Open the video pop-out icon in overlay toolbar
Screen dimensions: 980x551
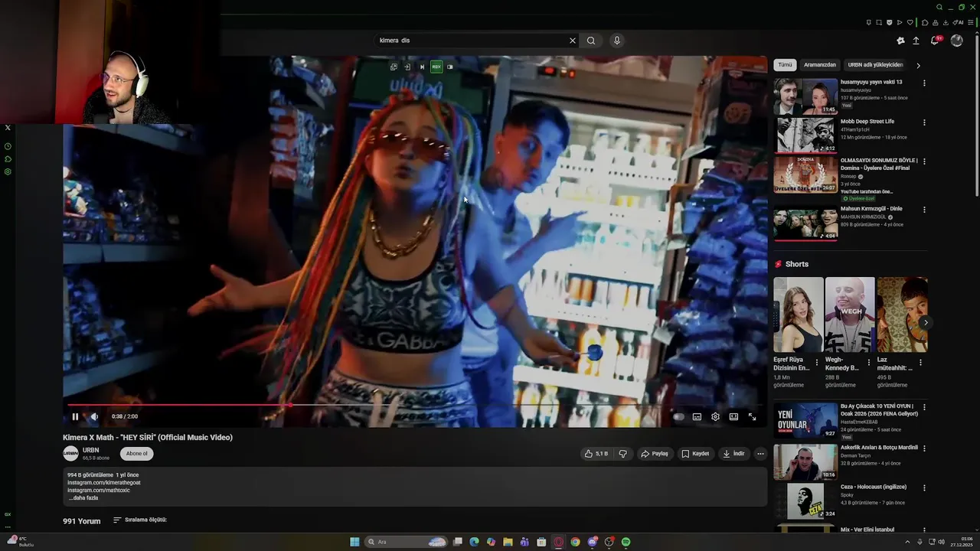pos(394,67)
